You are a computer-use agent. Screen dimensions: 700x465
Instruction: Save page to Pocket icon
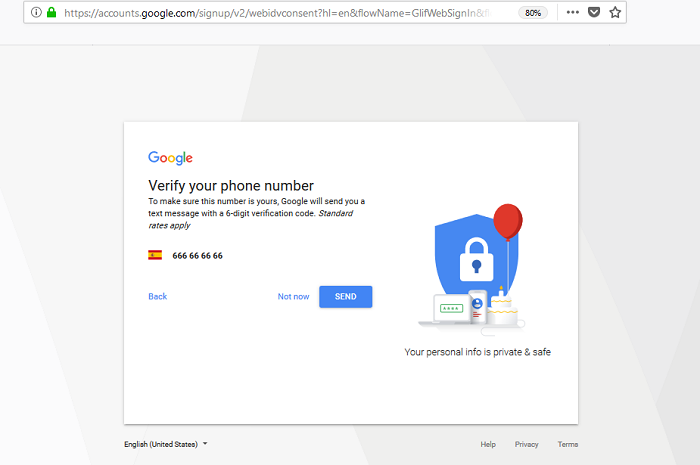point(594,12)
